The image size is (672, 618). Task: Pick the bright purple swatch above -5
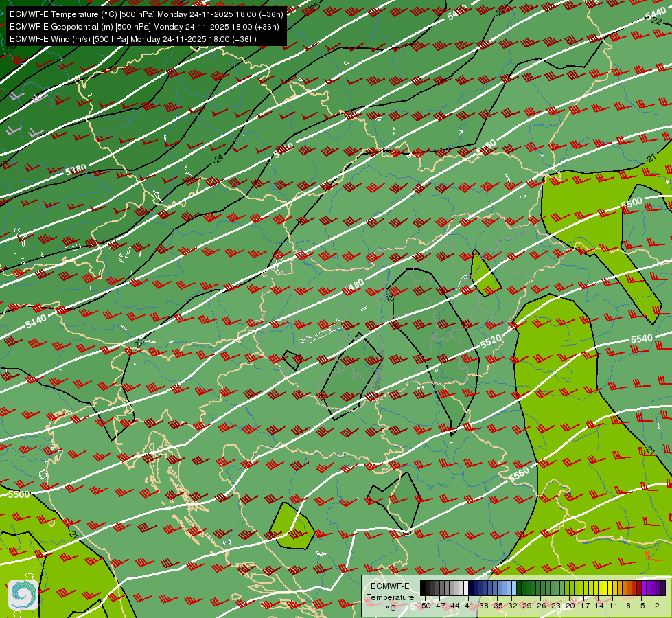[x=644, y=588]
